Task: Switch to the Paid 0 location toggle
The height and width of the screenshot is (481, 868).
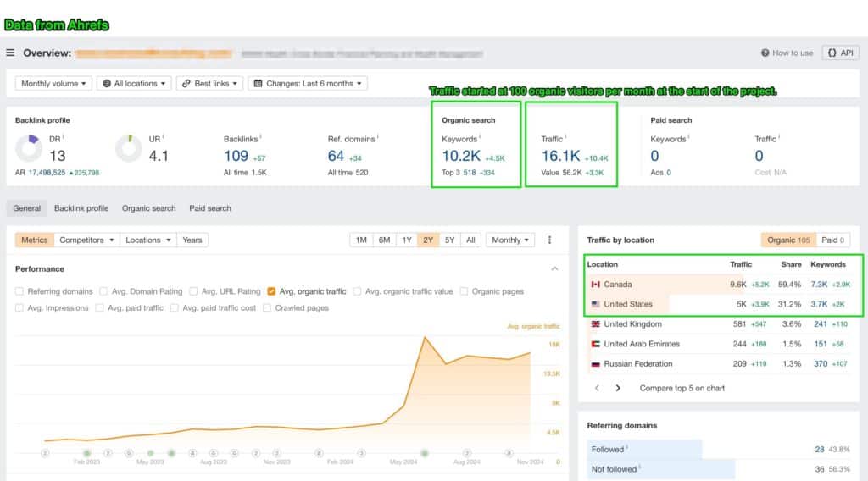Action: [835, 240]
